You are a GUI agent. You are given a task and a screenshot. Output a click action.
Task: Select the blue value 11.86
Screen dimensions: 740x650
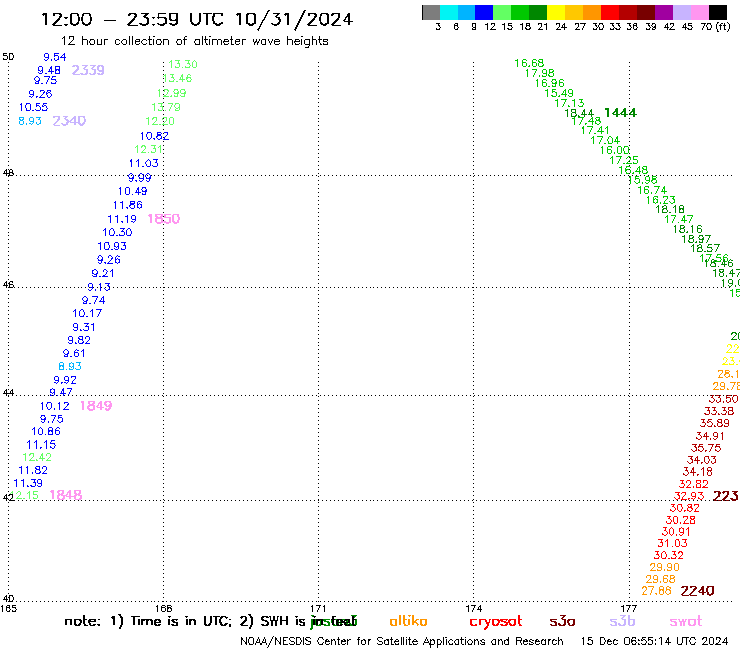click(x=127, y=205)
